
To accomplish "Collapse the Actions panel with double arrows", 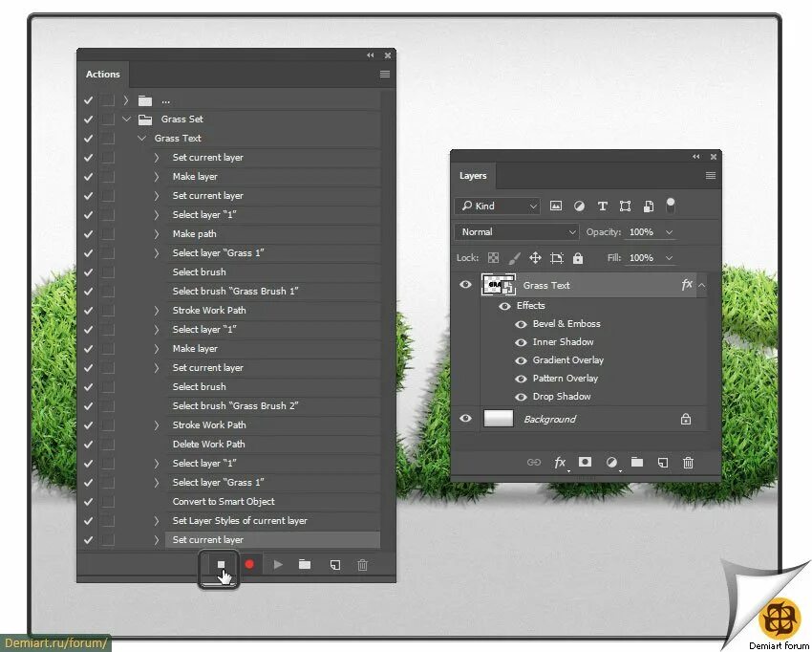I will (x=371, y=54).
